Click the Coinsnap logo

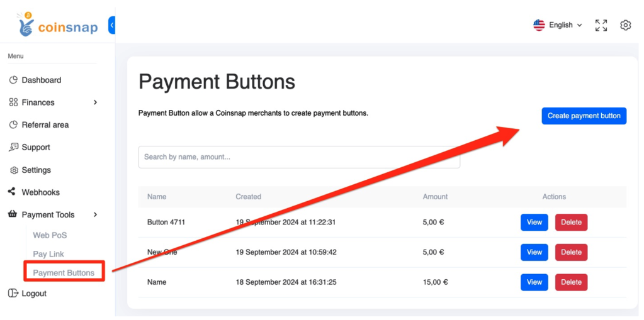click(57, 25)
